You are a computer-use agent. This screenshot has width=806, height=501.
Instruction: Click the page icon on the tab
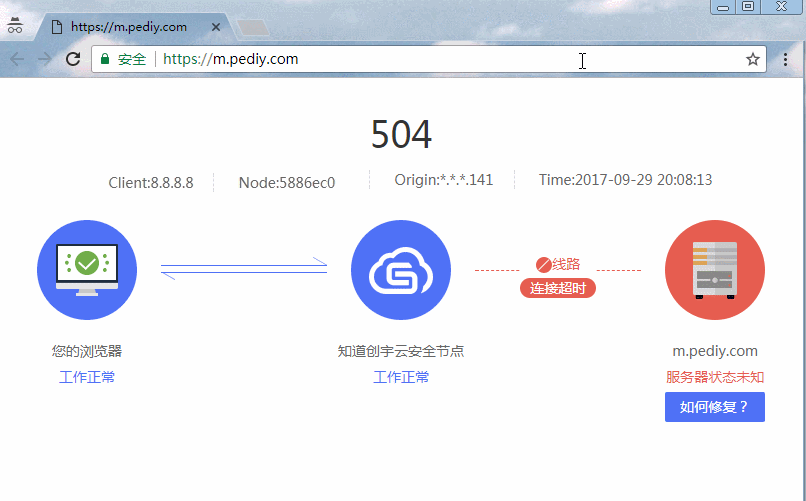(57, 27)
